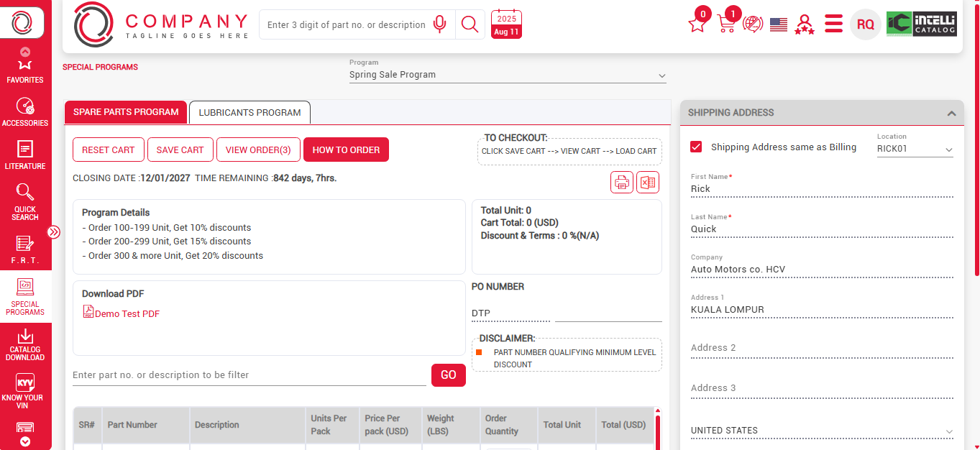The height and width of the screenshot is (450, 980).
Task: Click the SPECIAL PROGRAMS page heading
Action: [100, 67]
